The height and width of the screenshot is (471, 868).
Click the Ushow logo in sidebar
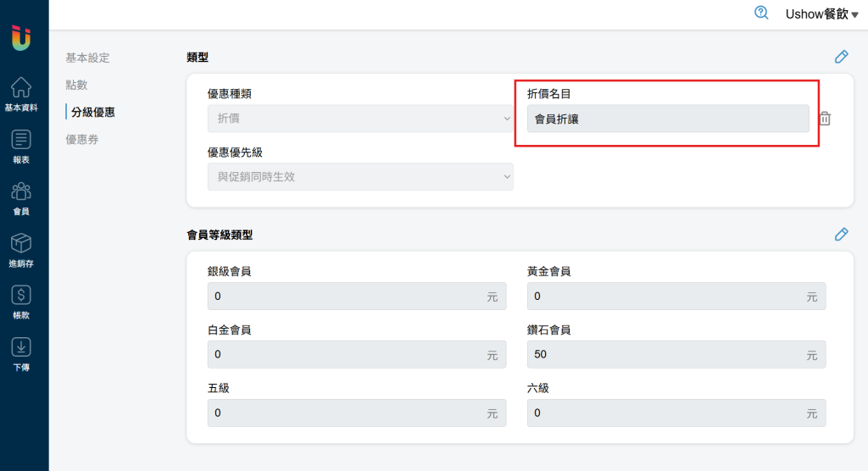[21, 37]
